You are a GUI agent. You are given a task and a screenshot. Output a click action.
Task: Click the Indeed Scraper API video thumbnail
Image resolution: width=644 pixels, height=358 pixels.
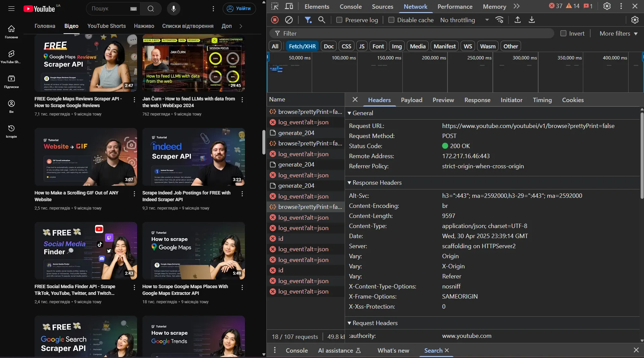point(194,157)
